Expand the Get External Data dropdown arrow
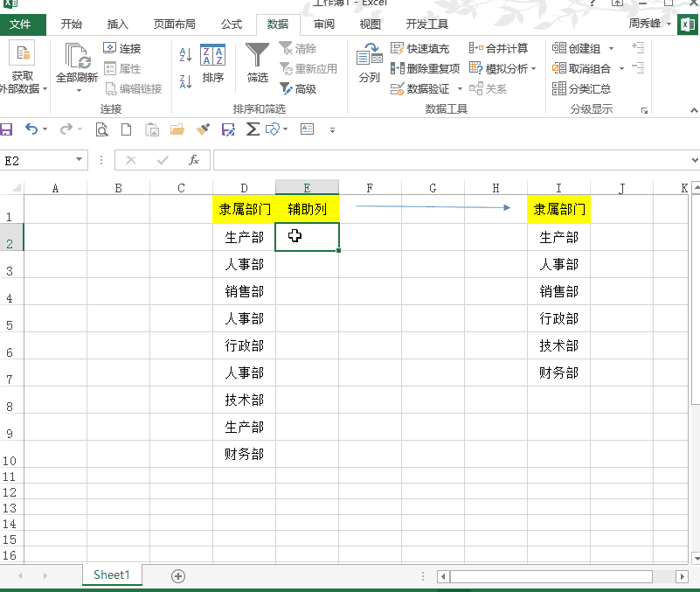This screenshot has width=700, height=592. (x=45, y=89)
